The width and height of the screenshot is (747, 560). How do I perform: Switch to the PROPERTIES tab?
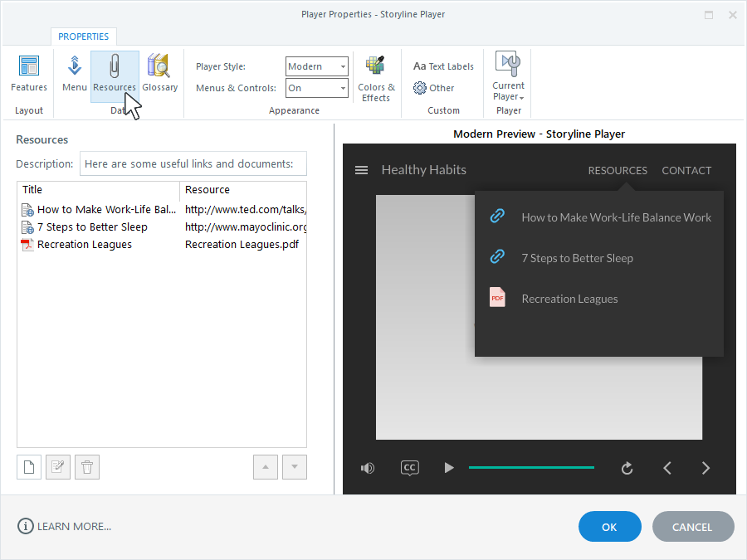click(84, 37)
